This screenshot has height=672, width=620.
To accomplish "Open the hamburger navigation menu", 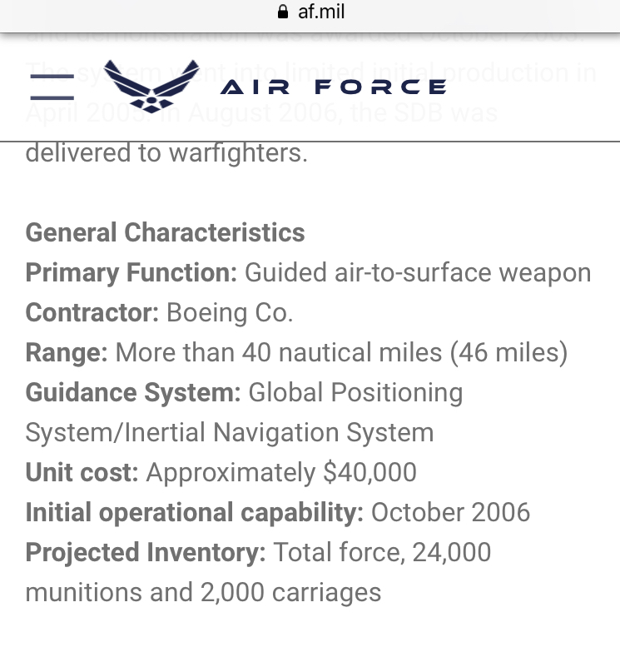I will tap(52, 87).
